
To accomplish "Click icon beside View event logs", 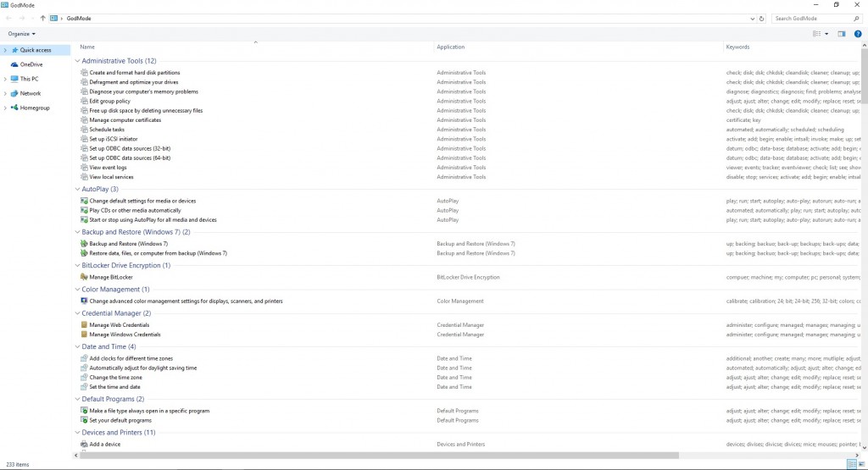I will coord(84,167).
